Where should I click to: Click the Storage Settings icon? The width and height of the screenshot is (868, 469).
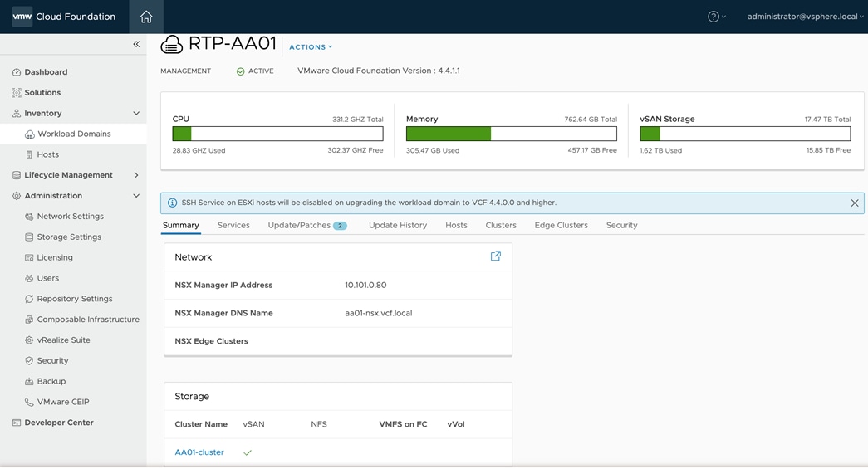[29, 237]
